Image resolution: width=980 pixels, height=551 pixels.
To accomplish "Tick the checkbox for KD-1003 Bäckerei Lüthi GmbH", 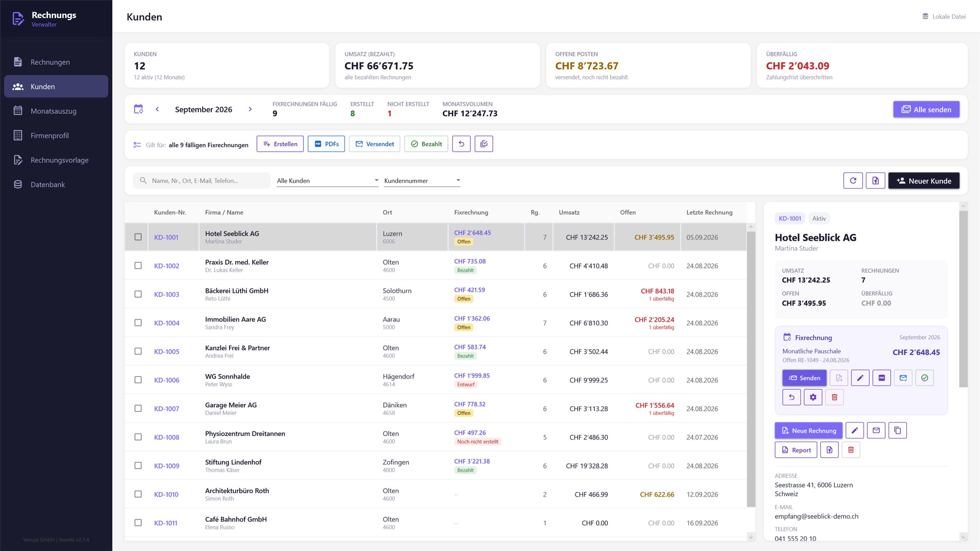I will point(138,294).
